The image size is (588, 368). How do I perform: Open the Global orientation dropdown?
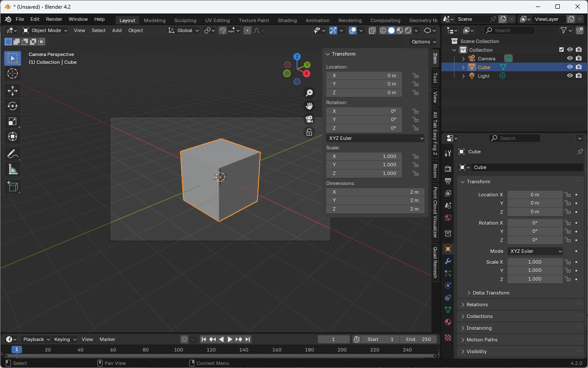[x=184, y=30]
